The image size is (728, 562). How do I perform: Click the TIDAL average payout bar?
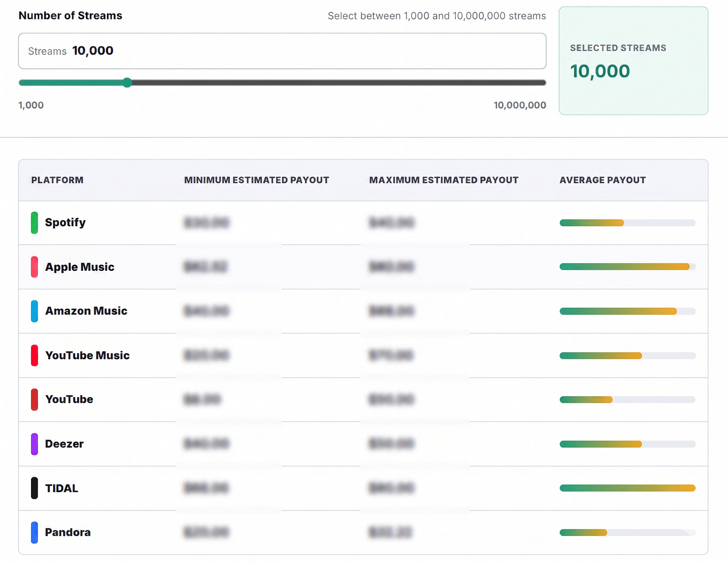627,488
